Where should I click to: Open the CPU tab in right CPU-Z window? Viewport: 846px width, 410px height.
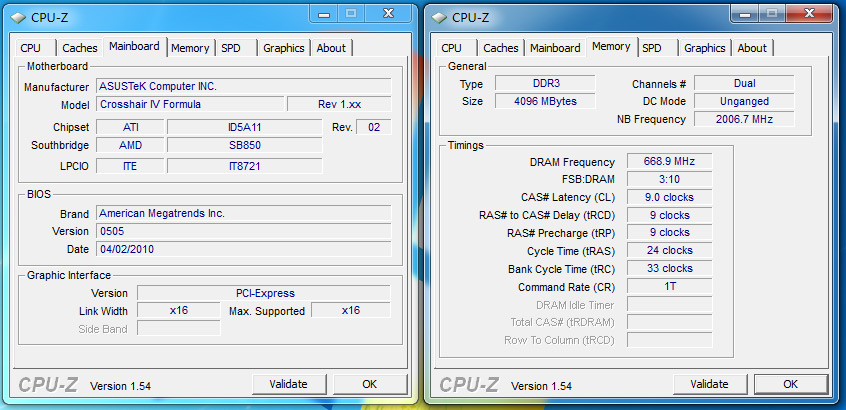pyautogui.click(x=456, y=48)
